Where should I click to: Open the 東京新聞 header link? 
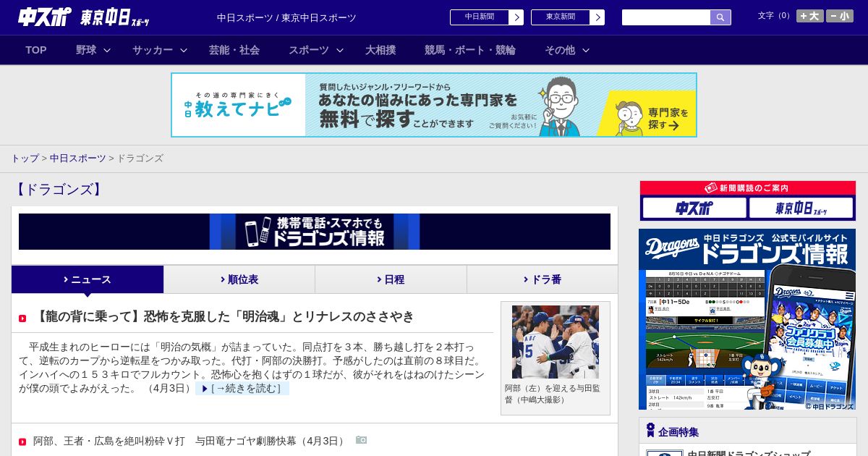tap(560, 17)
